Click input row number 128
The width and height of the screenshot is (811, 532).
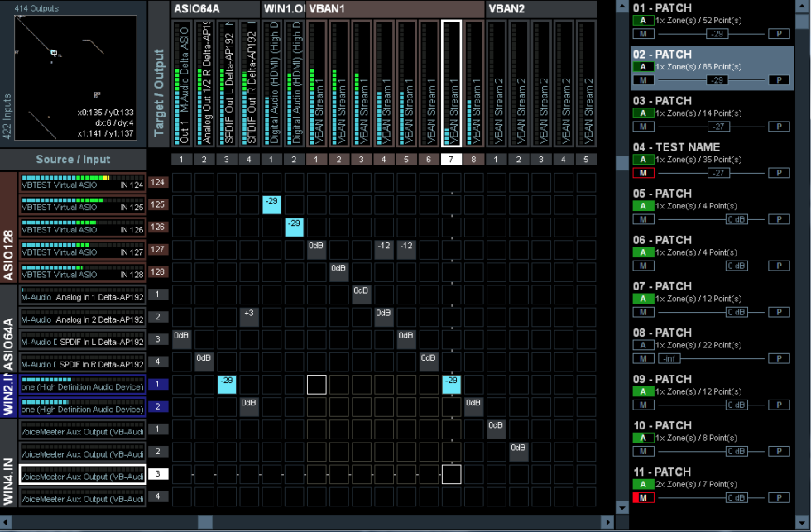point(158,272)
